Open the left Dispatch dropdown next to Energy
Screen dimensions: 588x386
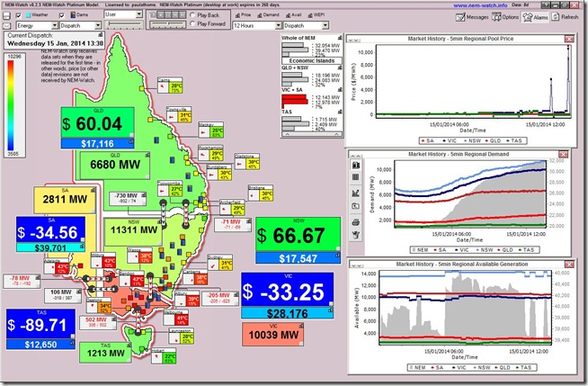(80, 25)
